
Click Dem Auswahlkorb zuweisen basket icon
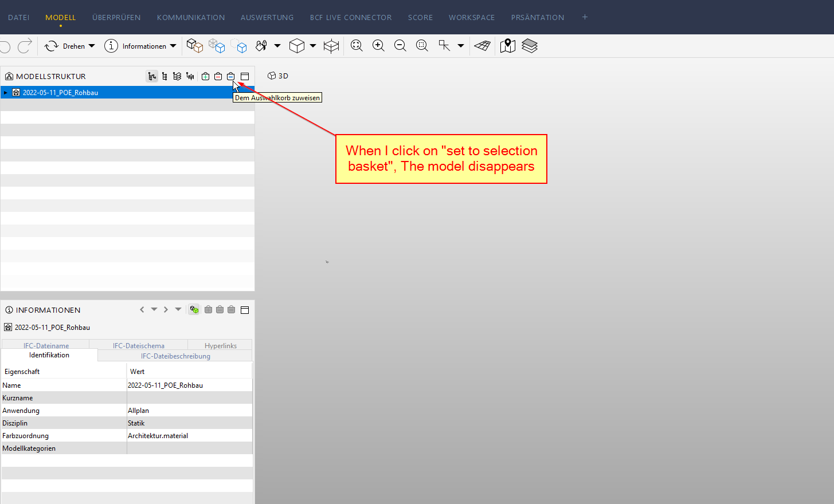(230, 76)
